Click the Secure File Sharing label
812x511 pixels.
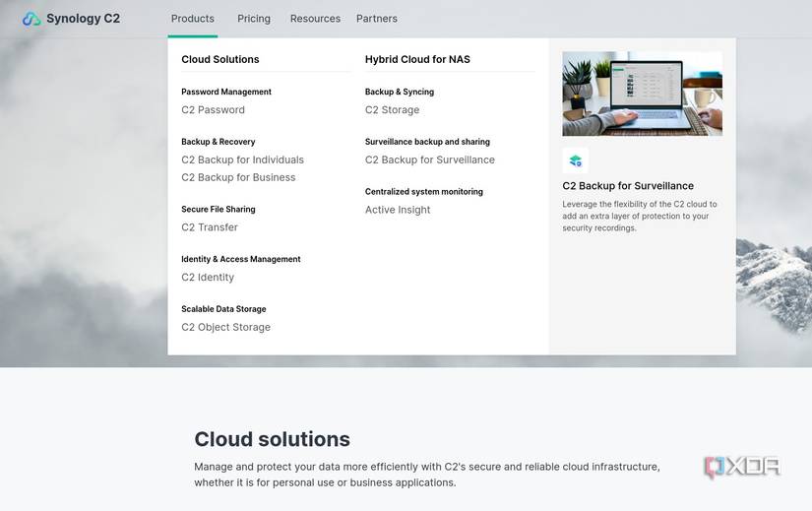(219, 209)
